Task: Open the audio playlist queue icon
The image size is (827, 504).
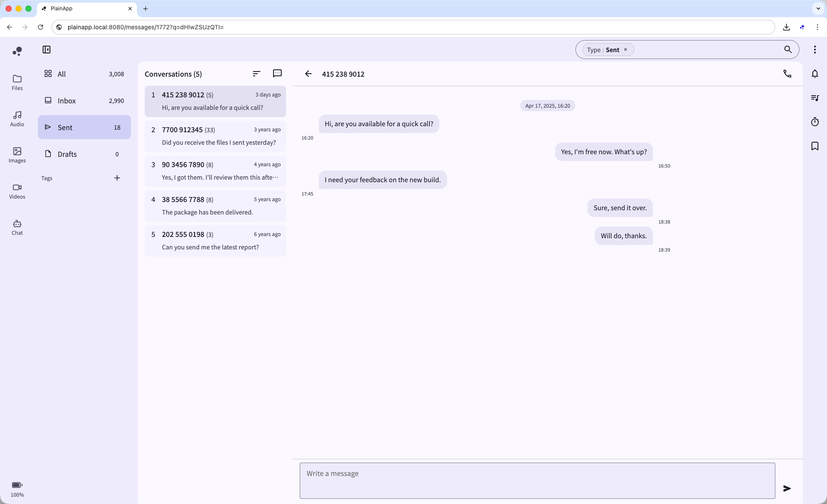Action: (815, 98)
